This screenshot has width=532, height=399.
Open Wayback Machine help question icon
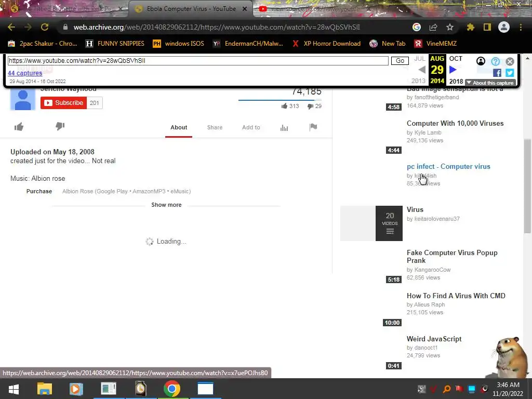point(495,61)
